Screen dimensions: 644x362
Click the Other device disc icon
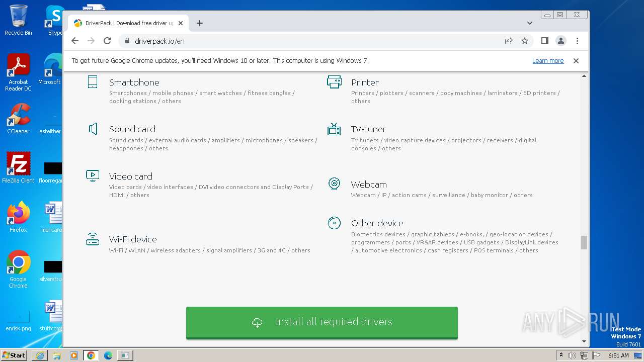point(334,223)
